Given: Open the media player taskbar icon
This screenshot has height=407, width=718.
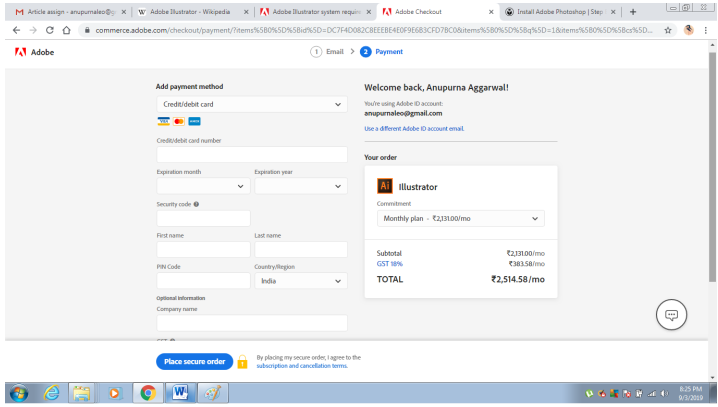Looking at the screenshot, I should (x=114, y=393).
